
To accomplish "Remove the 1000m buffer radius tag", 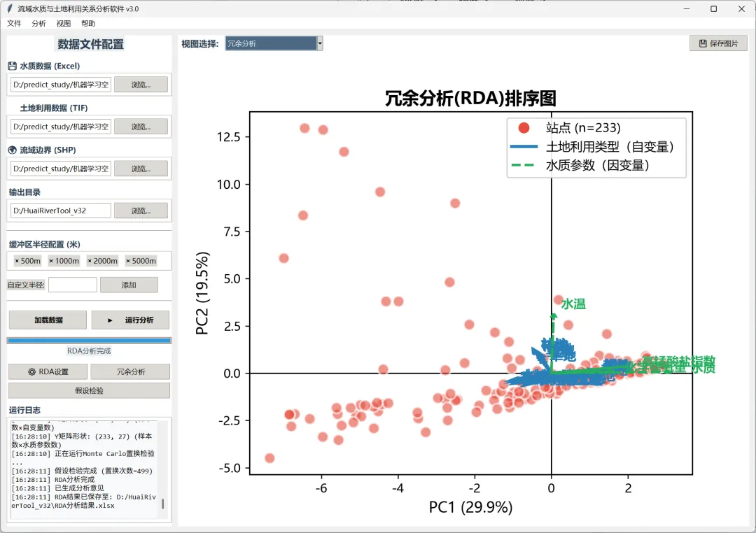I will pyautogui.click(x=51, y=261).
